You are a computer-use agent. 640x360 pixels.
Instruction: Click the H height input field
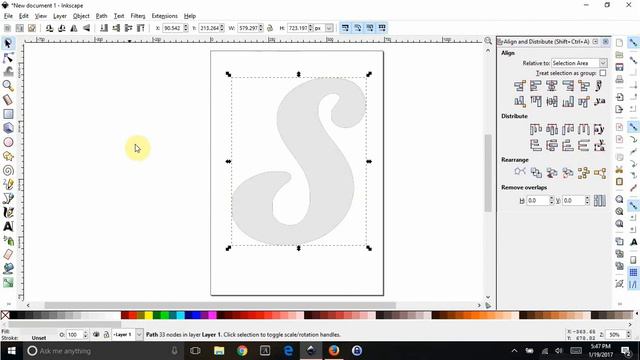[298, 28]
